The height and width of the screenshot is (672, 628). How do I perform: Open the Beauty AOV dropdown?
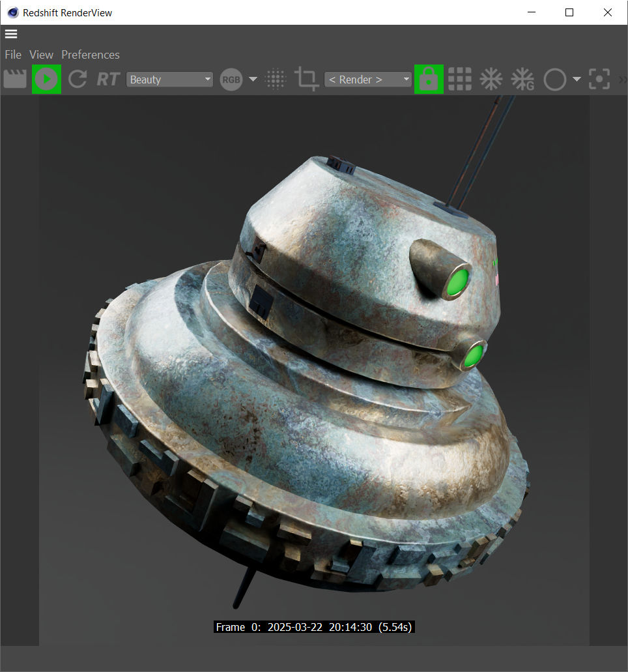169,80
